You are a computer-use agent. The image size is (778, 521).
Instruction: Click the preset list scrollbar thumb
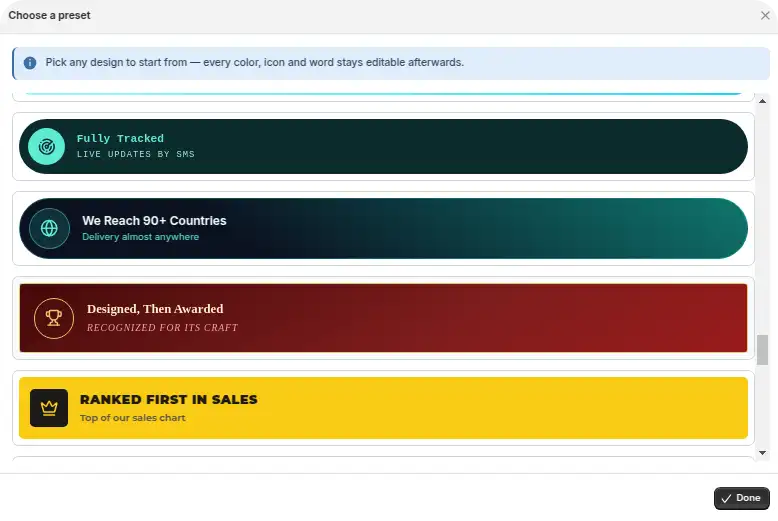click(x=762, y=350)
